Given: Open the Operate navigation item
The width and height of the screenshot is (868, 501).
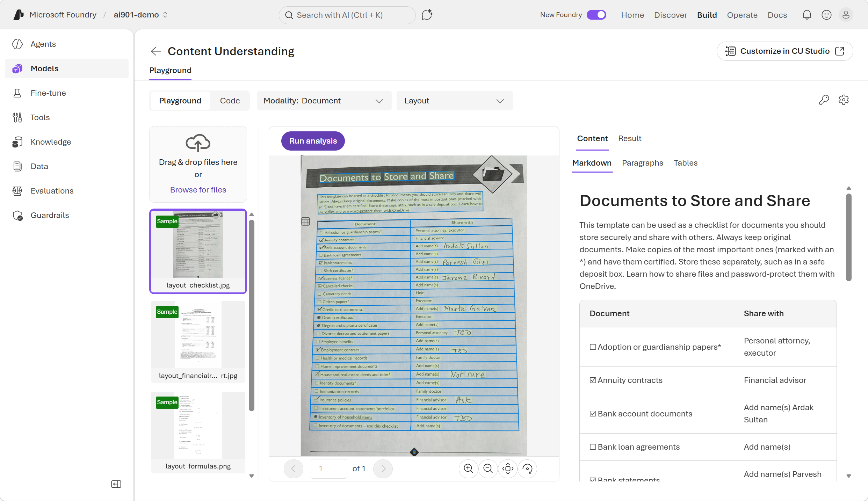Looking at the screenshot, I should [742, 15].
